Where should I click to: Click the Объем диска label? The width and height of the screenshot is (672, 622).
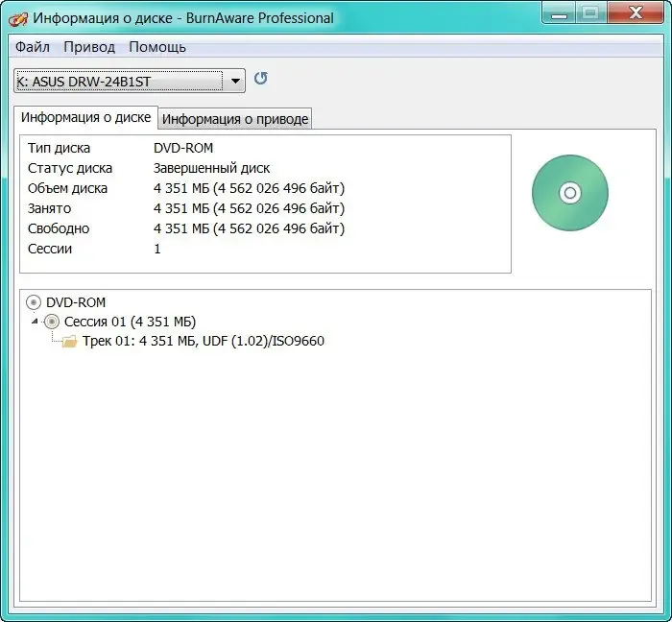tap(67, 188)
